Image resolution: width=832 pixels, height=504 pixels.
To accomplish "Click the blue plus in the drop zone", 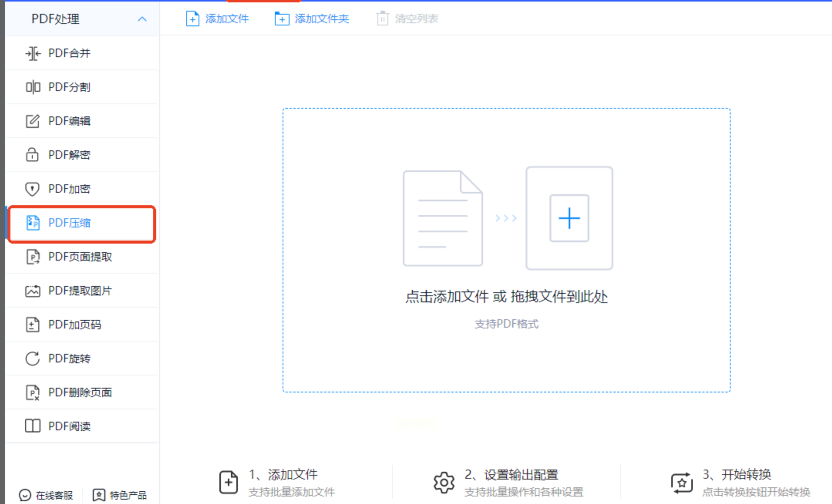I will [569, 218].
